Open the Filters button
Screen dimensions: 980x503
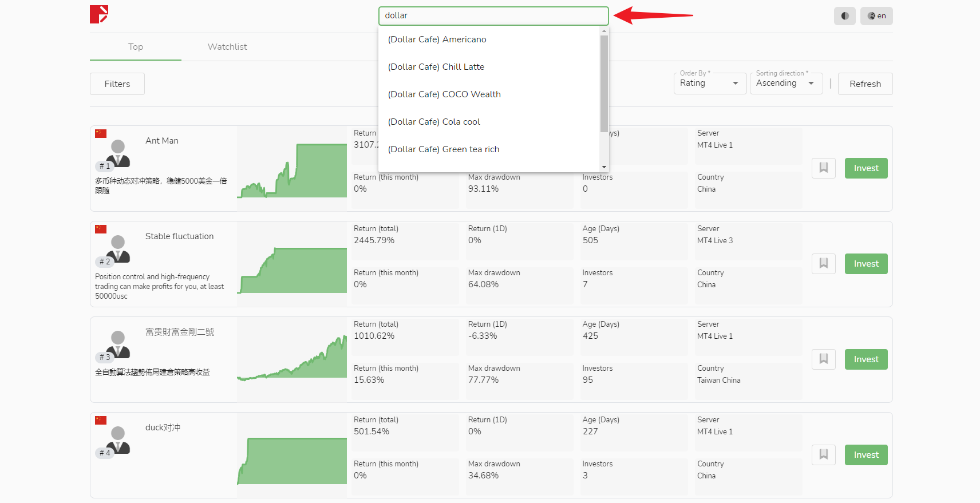pos(117,84)
